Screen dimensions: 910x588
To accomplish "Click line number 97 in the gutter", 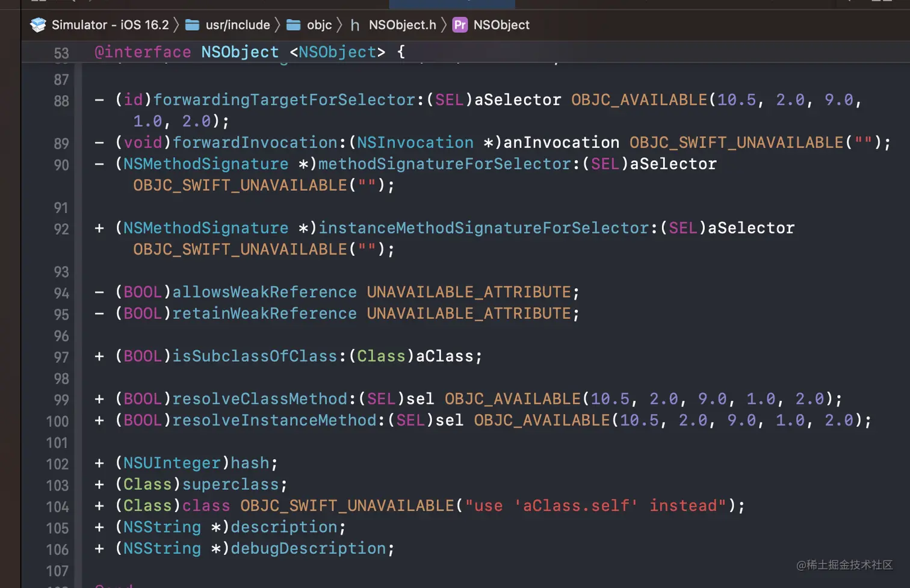I will click(x=61, y=357).
